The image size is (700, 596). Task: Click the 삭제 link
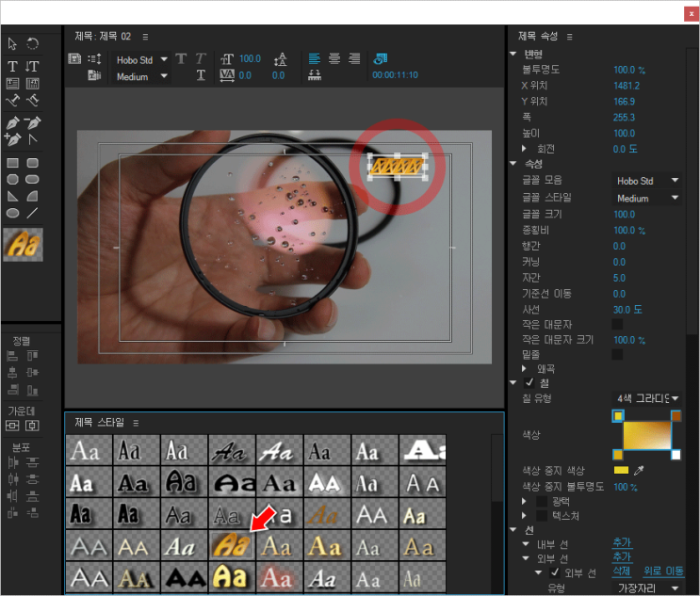tap(622, 571)
